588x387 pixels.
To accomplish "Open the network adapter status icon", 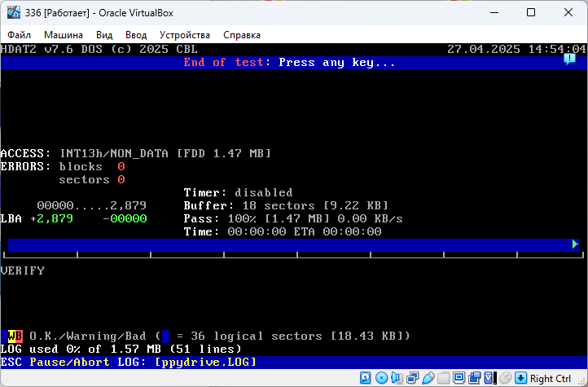I will 412,378.
